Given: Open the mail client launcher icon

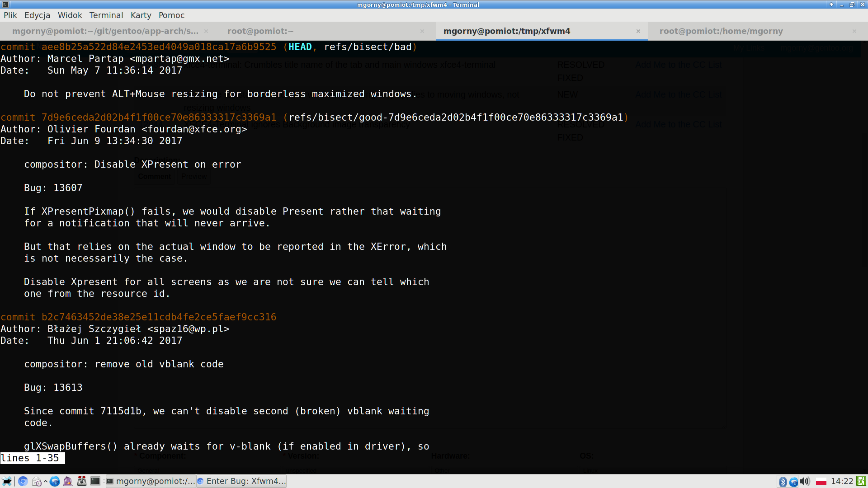Looking at the screenshot, I should click(37, 481).
